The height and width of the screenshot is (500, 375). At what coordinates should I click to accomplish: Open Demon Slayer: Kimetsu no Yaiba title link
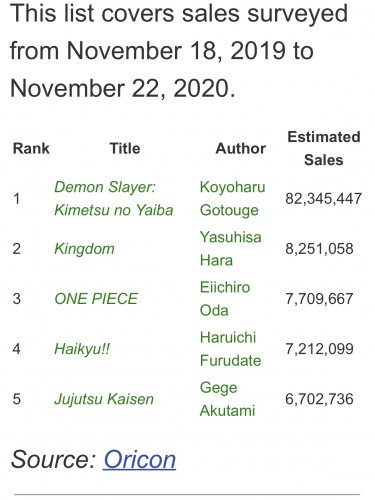(114, 199)
